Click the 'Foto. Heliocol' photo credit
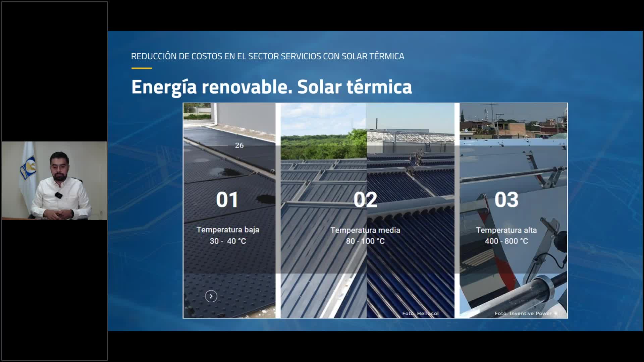Viewport: 644px width, 362px height. coord(420,313)
